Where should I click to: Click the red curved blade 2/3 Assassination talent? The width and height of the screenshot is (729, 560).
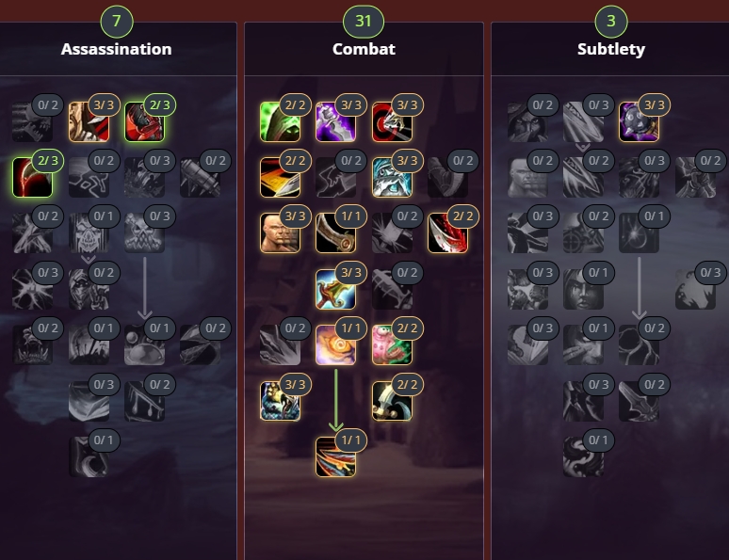coord(32,177)
